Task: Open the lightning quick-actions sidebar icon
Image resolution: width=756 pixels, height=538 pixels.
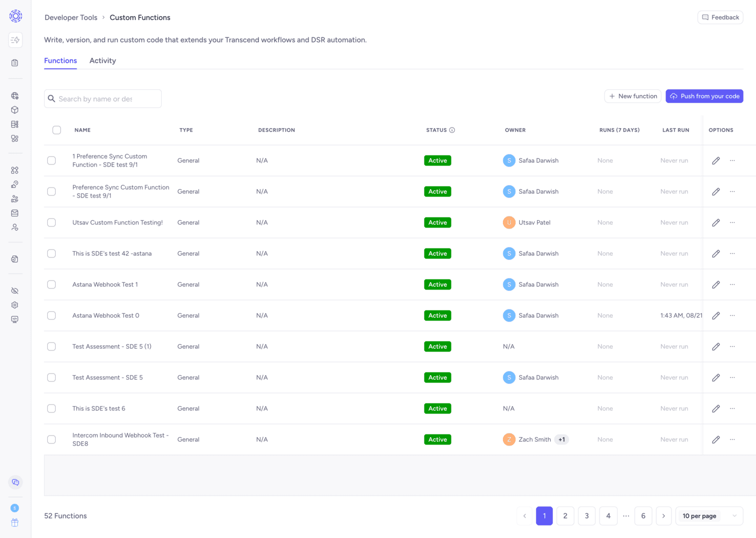Action: click(x=15, y=40)
